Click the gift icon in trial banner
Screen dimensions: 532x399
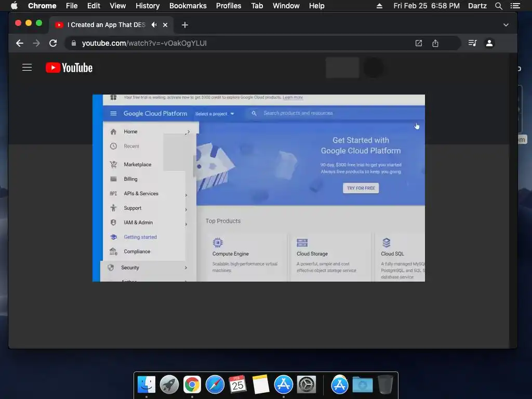pos(113,97)
